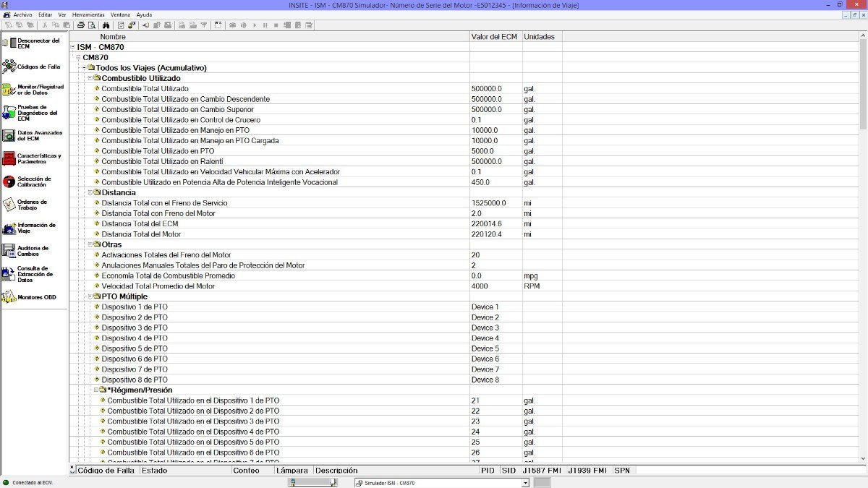This screenshot has height=488, width=868.
Task: Click the Descripción column header
Action: point(396,471)
